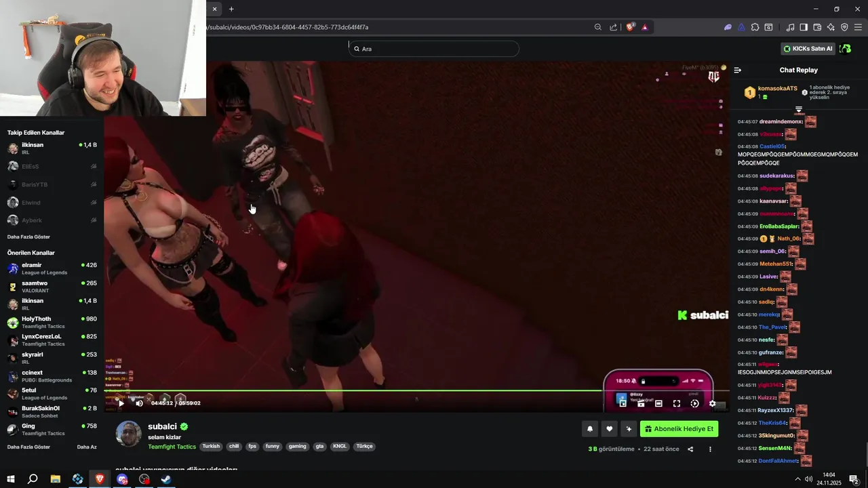
Task: Open BurakSakinOl channel in sidebar
Action: pos(52,411)
